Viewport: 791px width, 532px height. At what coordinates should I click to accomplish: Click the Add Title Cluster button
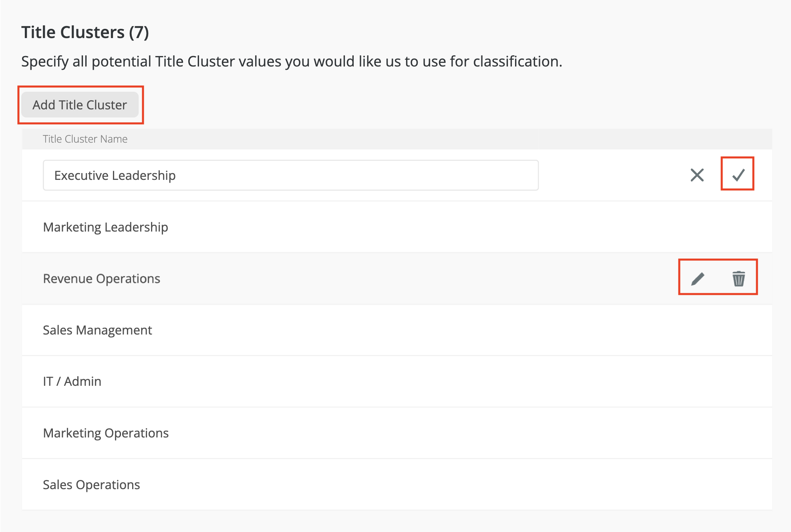point(81,105)
